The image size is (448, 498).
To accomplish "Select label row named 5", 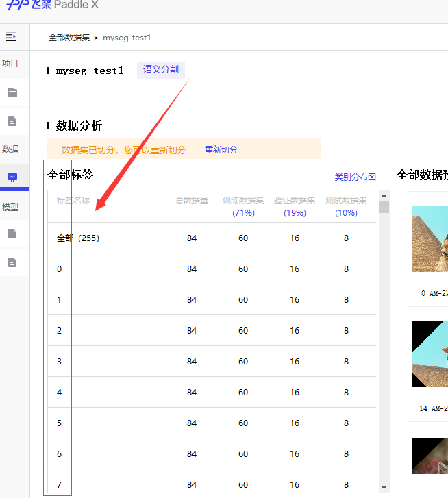I will tap(212, 423).
